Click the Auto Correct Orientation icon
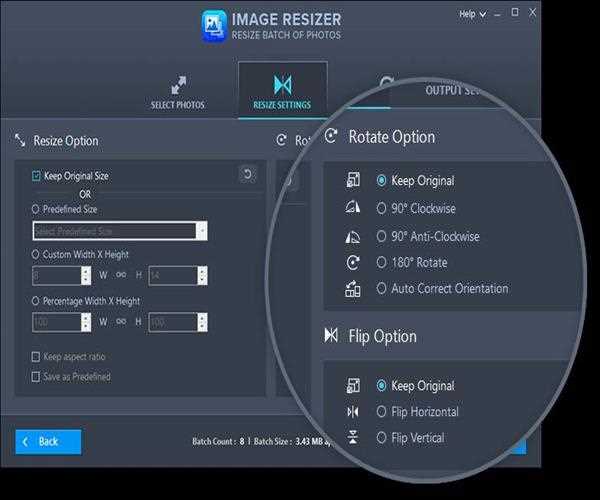 pyautogui.click(x=352, y=289)
